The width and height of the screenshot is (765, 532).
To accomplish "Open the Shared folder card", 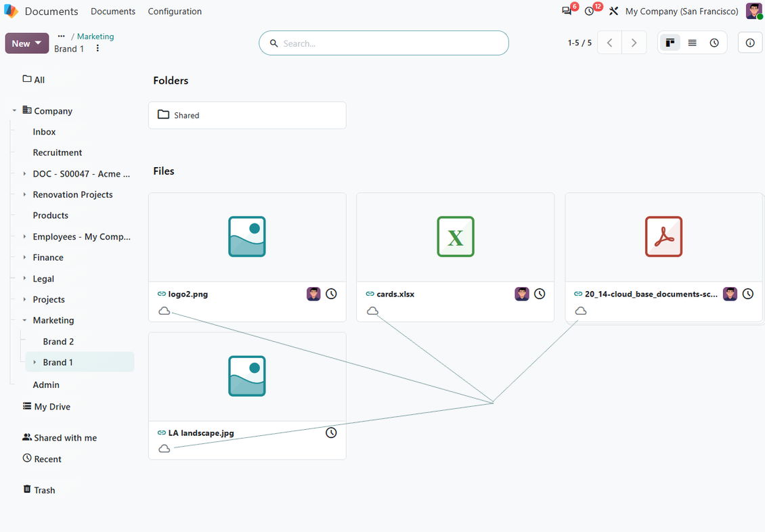I will pyautogui.click(x=247, y=115).
